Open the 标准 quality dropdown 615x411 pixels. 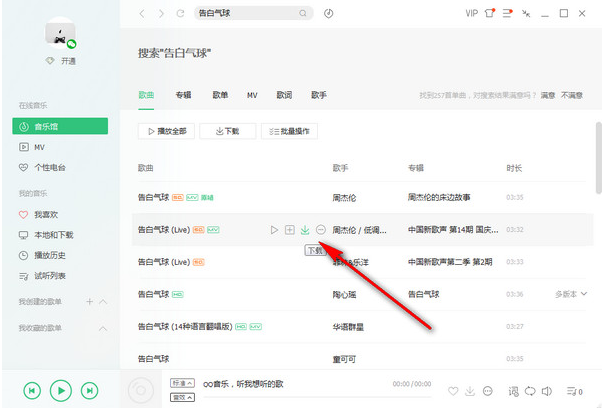coord(182,383)
